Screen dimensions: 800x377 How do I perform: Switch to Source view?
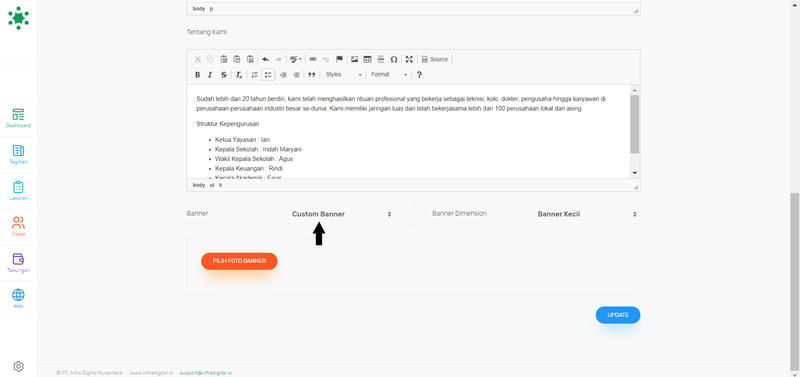pos(435,59)
